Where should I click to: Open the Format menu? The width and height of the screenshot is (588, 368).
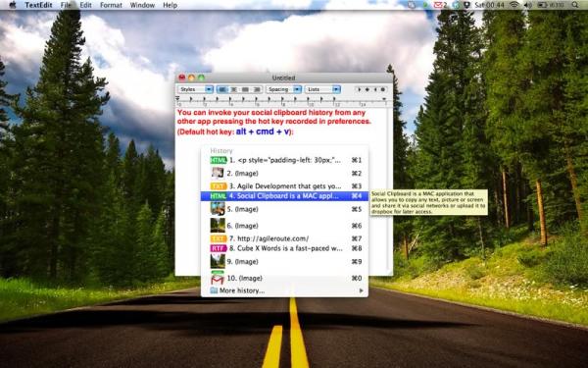coord(111,5)
